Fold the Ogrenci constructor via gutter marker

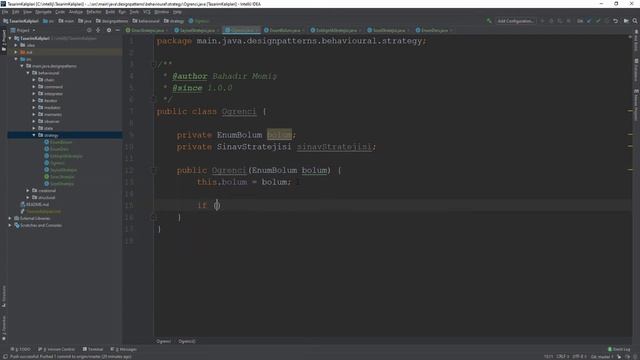(x=154, y=170)
